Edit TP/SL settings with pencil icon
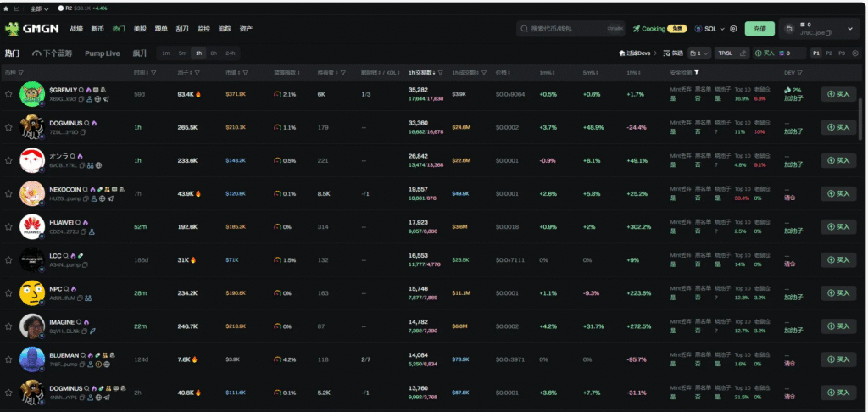This screenshot has height=412, width=868. (743, 53)
